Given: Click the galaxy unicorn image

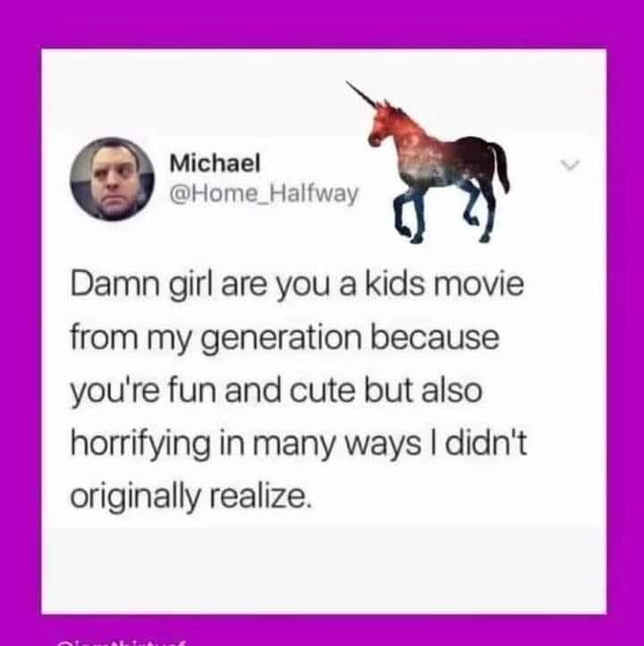Looking at the screenshot, I should pyautogui.click(x=428, y=161).
